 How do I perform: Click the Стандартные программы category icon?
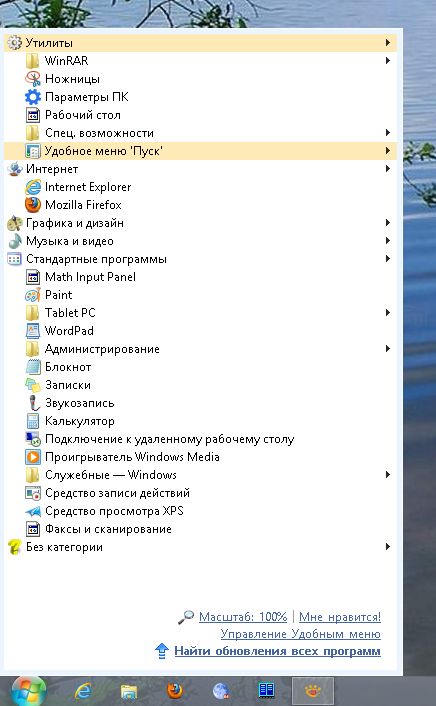pos(15,259)
